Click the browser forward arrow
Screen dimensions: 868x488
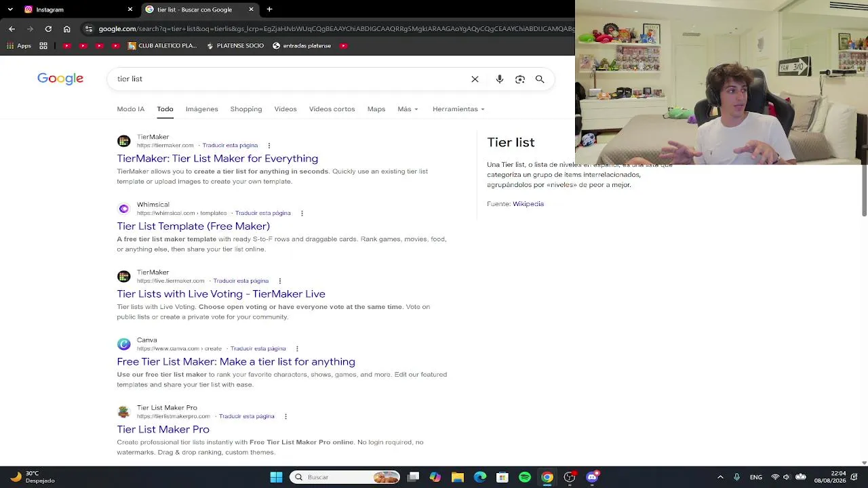pos(30,29)
